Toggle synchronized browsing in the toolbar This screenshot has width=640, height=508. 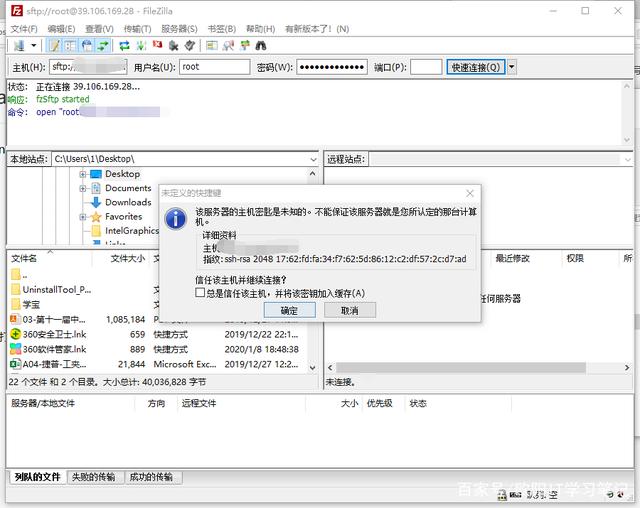(245, 46)
